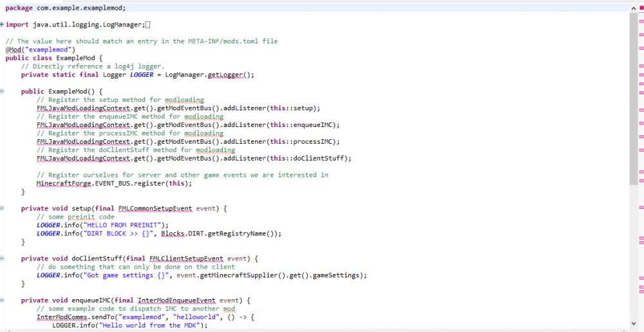Click the underlined Blocks identifier
Image resolution: width=644 pixels, height=332 pixels.
[173, 233]
